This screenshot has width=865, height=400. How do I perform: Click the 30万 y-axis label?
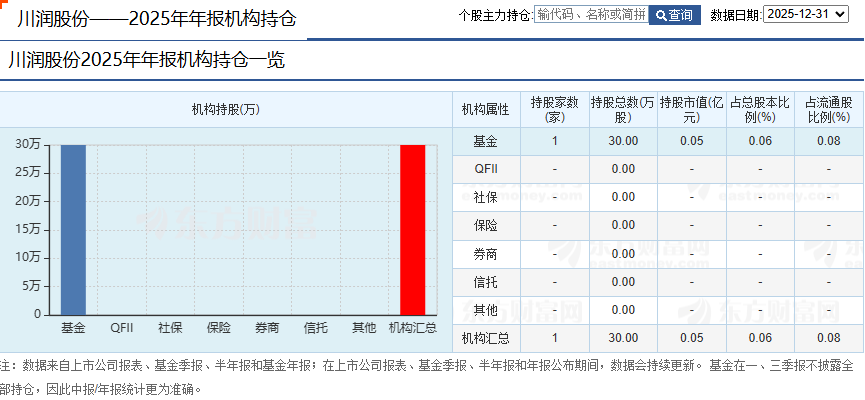pyautogui.click(x=28, y=145)
